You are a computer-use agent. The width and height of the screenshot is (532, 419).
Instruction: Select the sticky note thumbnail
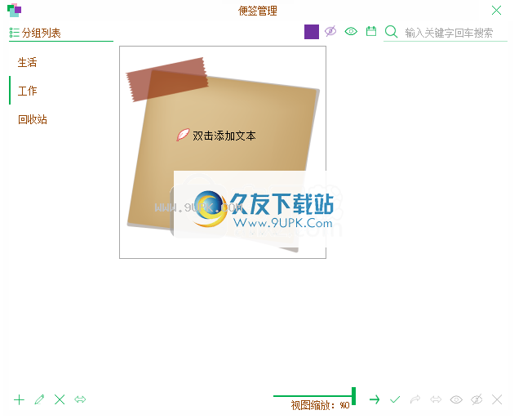(x=223, y=152)
